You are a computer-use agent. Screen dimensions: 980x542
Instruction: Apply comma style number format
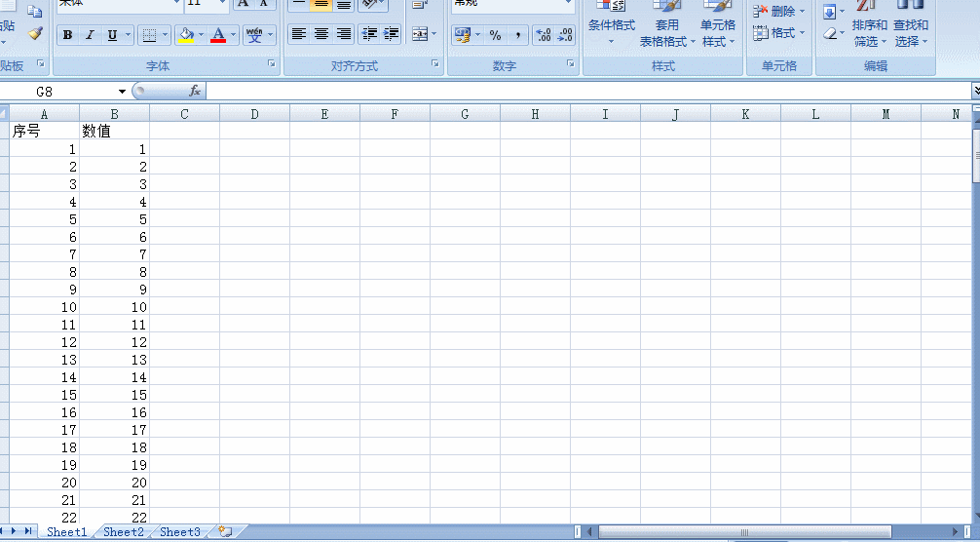coord(518,34)
